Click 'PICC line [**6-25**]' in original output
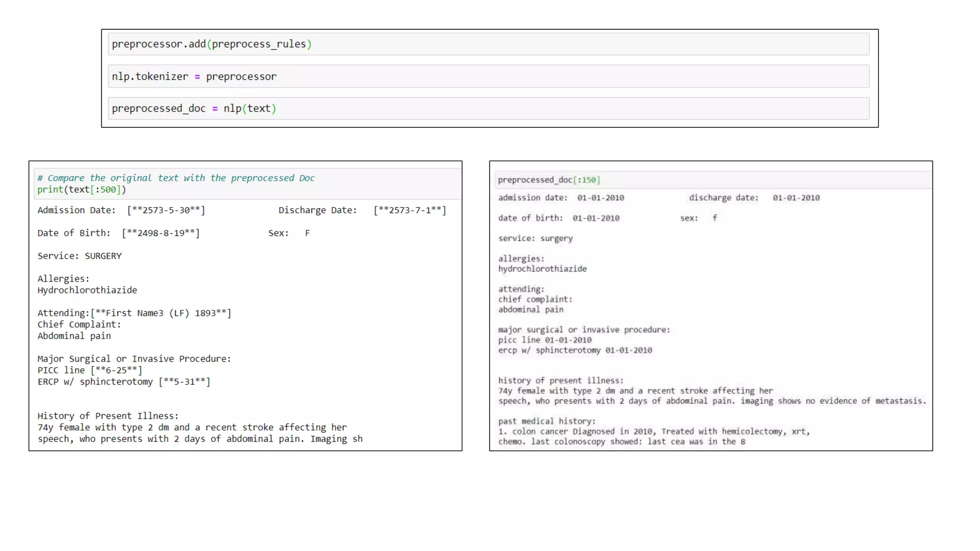This screenshot has height=551, width=980. coord(90,370)
